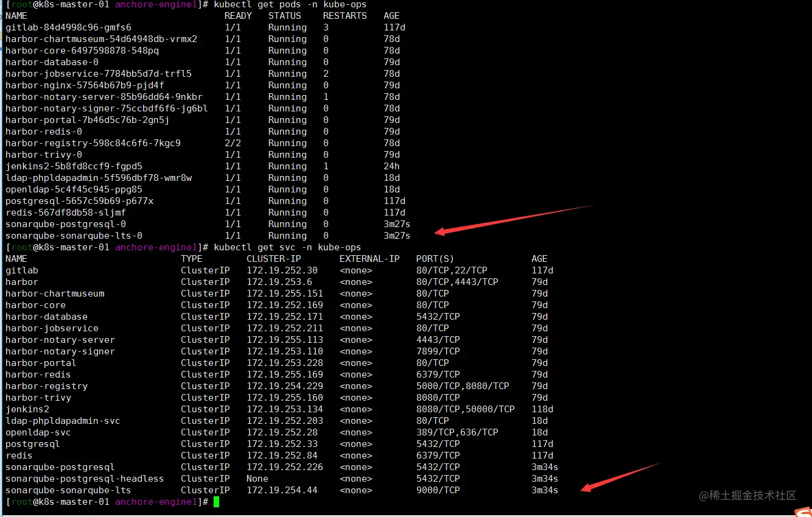The width and height of the screenshot is (812, 517).
Task: Click the harbor-jobservice-7784bb5d7d-trfl5 pod
Action: 99,74
